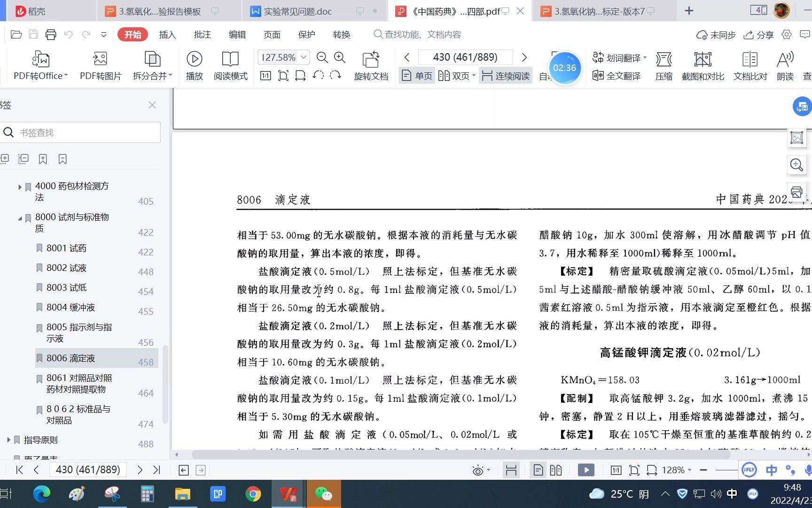Collapse all bookmarks
This screenshot has height=508, width=812.
(23, 159)
